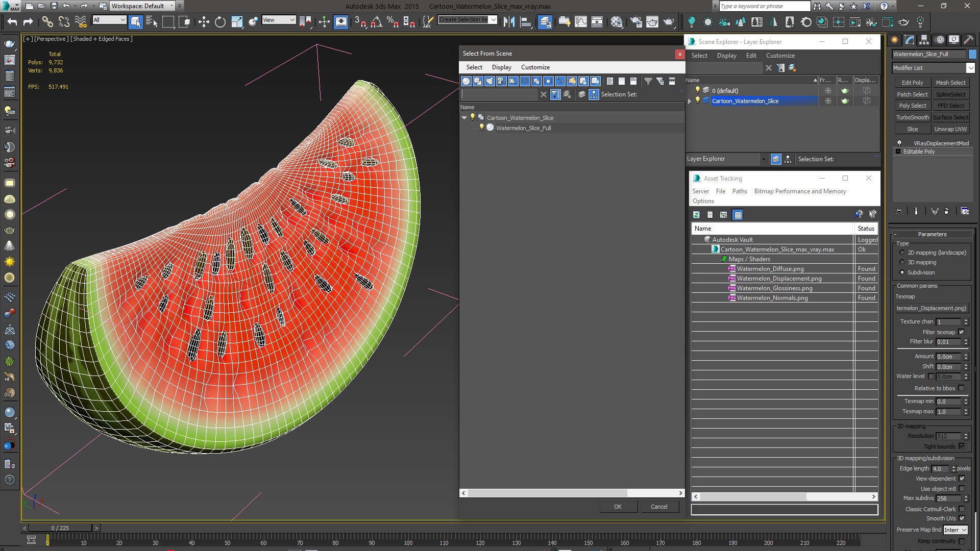Viewport: 980px width, 551px height.
Task: Toggle VRayDisplacementMod lightbulb on/off
Action: pyautogui.click(x=899, y=143)
